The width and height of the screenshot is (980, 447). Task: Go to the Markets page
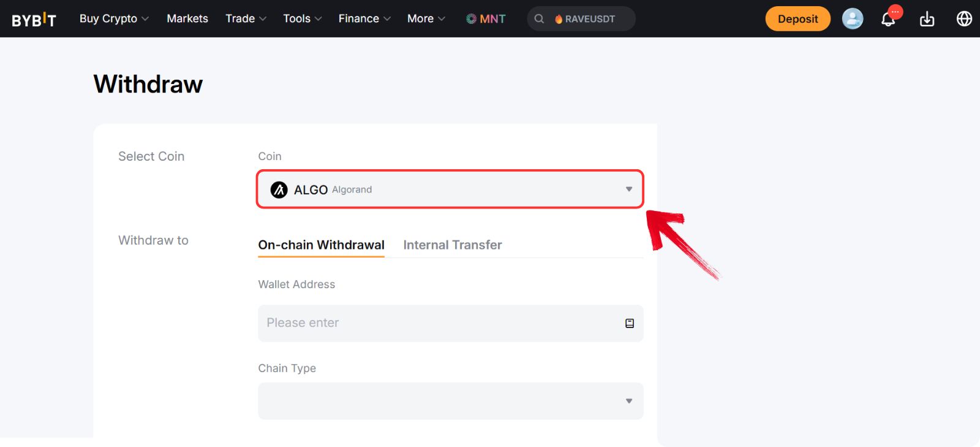pyautogui.click(x=187, y=18)
